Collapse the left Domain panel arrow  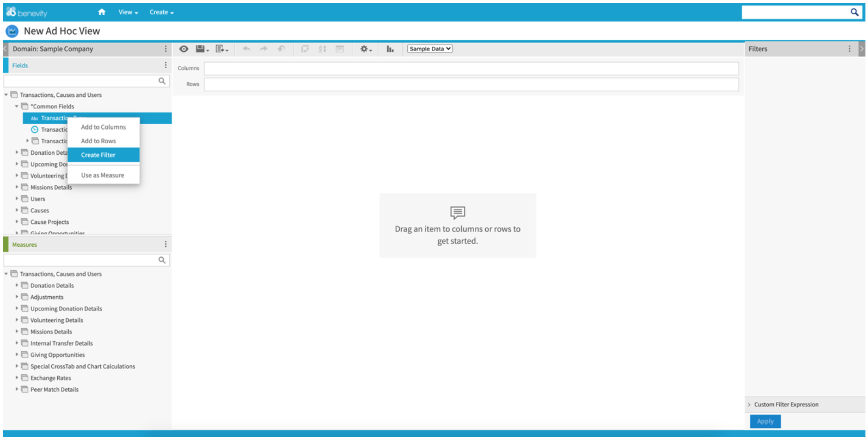pos(6,49)
